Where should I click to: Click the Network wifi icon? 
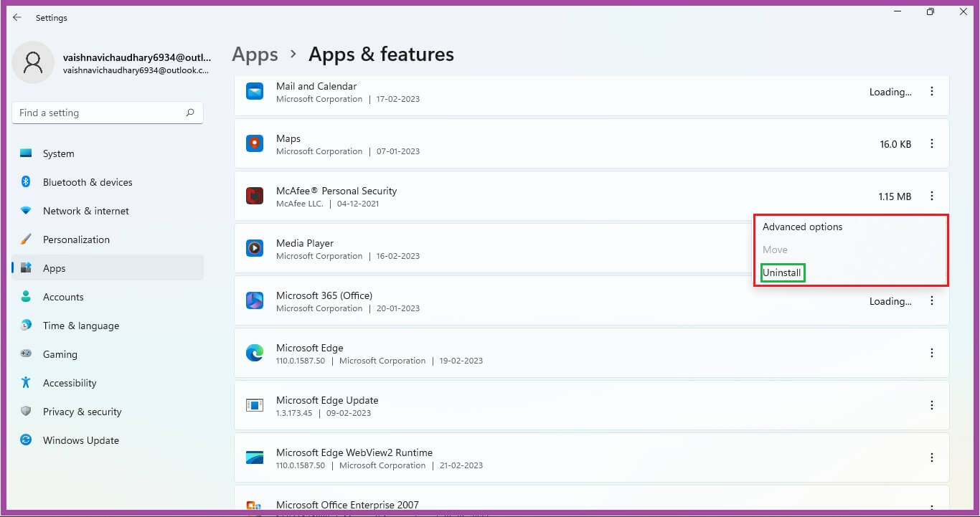pos(26,211)
